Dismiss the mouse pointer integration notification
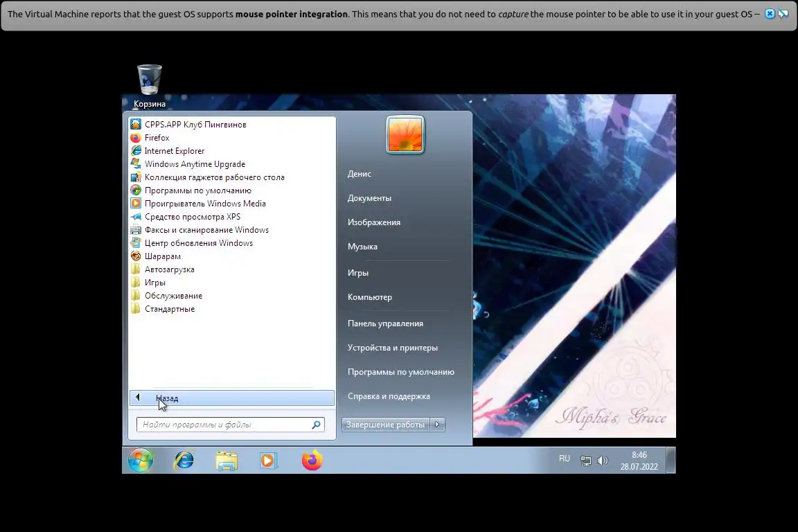798x532 pixels. click(770, 15)
